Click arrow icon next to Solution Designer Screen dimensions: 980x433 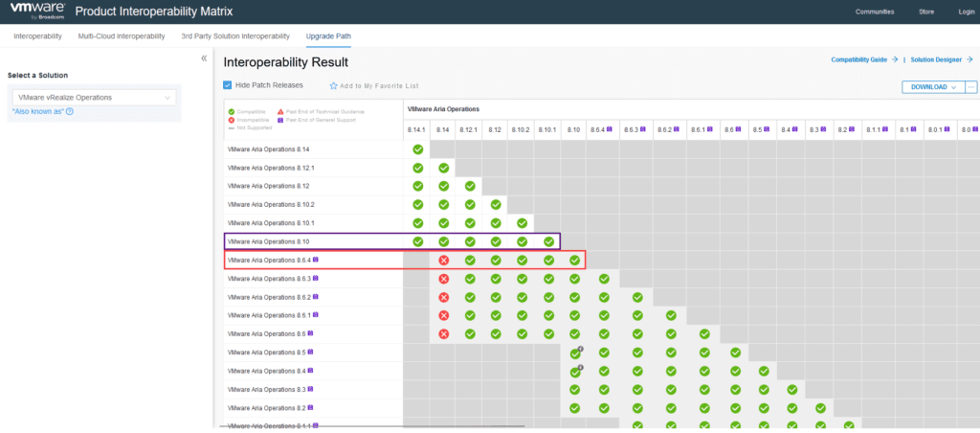[x=969, y=59]
